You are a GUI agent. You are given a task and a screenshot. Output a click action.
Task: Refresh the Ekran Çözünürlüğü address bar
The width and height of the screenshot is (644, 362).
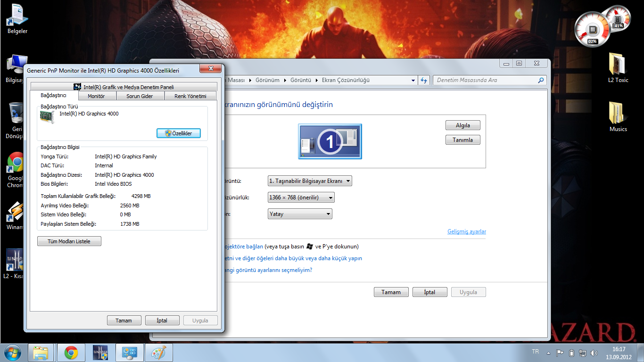point(424,80)
